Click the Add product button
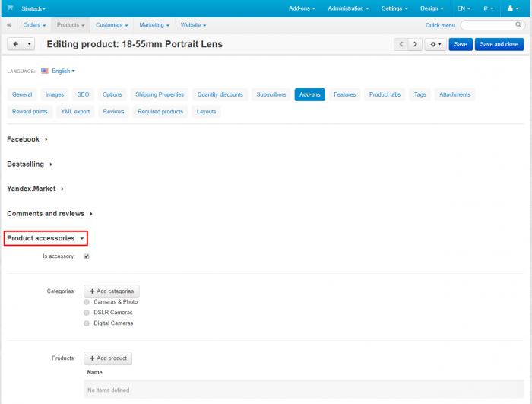Image resolution: width=532 pixels, height=404 pixels. [108, 358]
